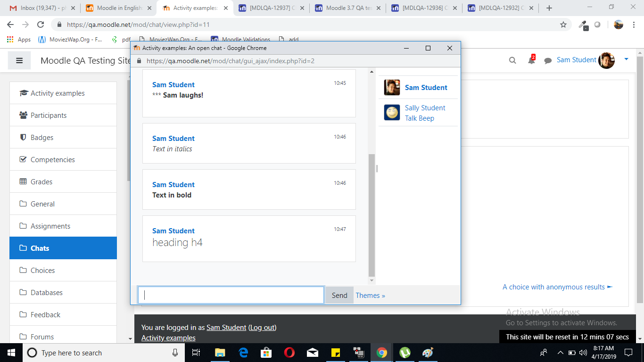644x362 pixels.
Task: Expand the user menu dropdown arrow
Action: click(x=626, y=59)
